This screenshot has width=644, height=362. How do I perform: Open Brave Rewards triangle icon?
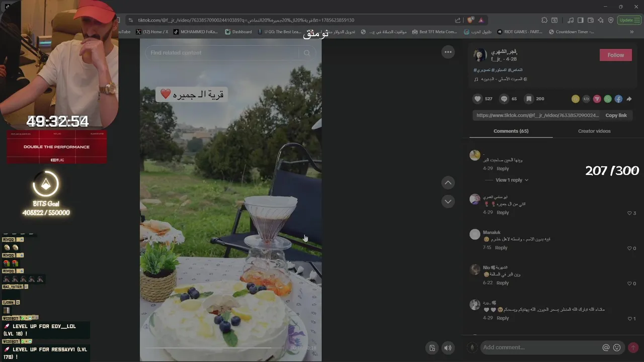point(481,20)
